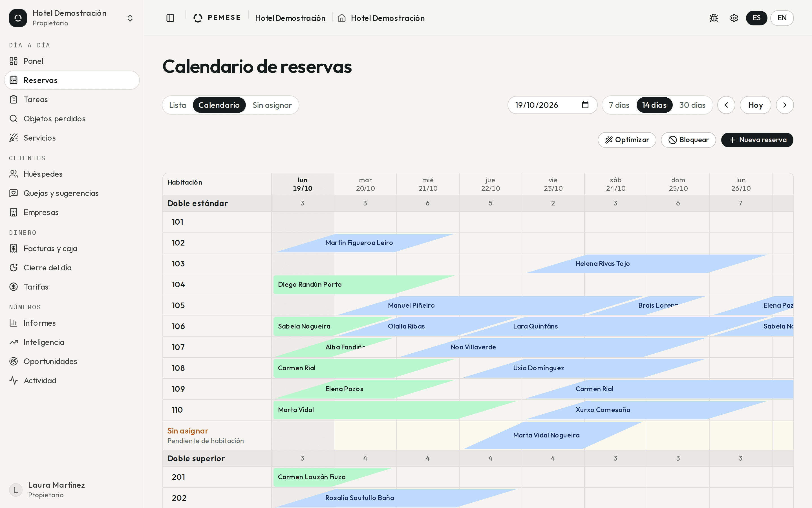Select the 30 días range
The height and width of the screenshot is (508, 812).
[x=692, y=105]
